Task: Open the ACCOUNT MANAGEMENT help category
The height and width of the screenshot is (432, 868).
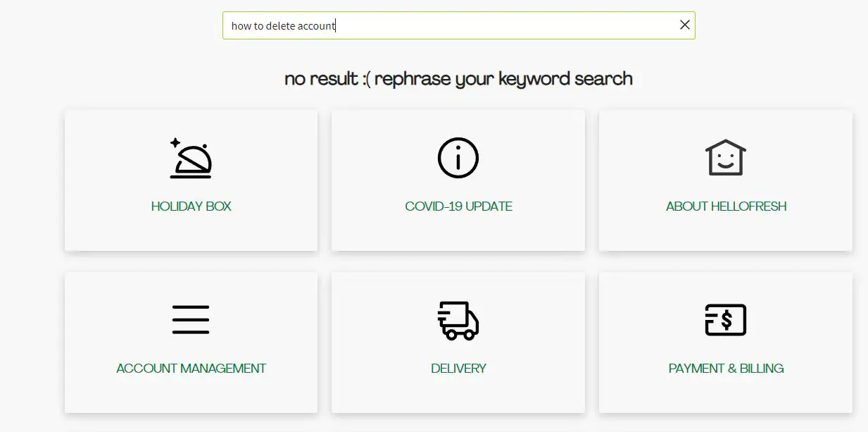Action: (x=191, y=367)
